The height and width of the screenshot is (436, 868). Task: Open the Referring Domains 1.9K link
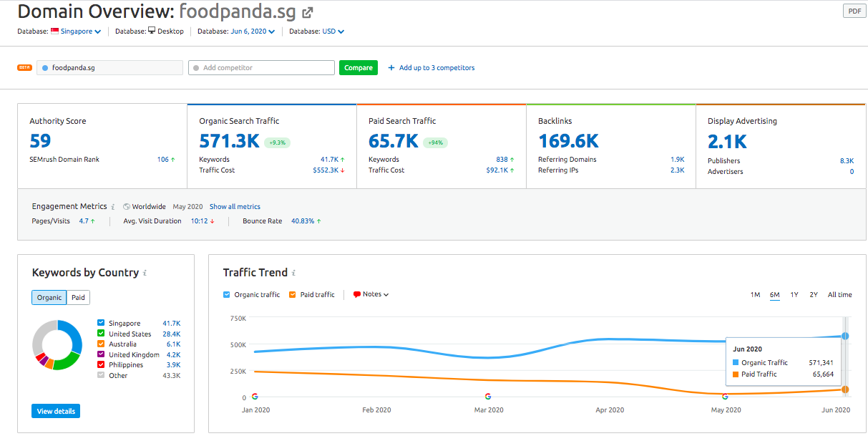pyautogui.click(x=677, y=160)
